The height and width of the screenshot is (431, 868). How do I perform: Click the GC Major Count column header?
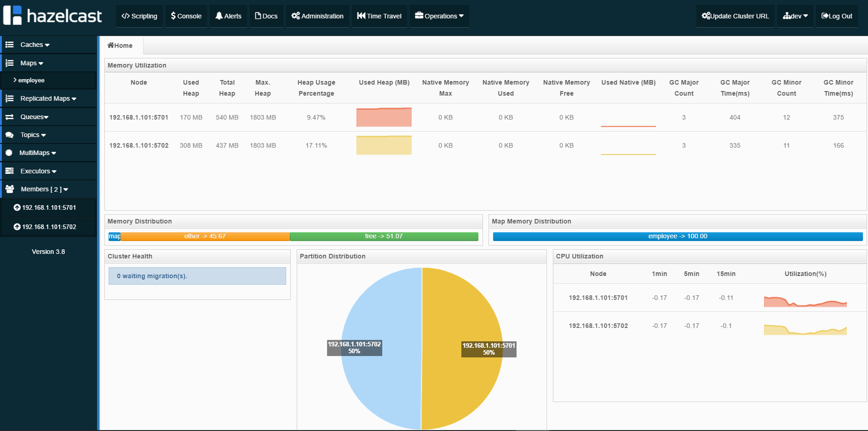pos(684,88)
